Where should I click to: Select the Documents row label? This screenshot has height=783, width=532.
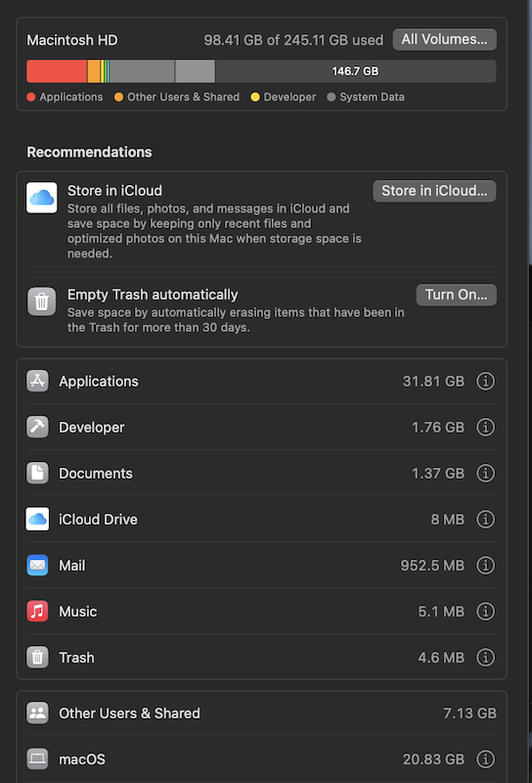[x=95, y=473]
